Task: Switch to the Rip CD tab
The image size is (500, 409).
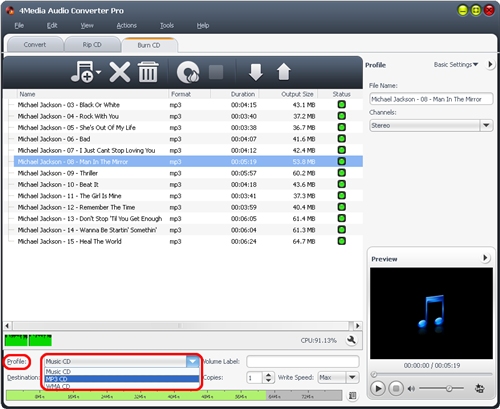Action: pos(92,45)
